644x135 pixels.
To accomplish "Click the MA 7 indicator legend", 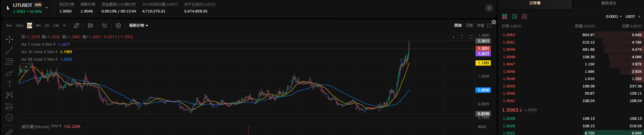I will (x=46, y=44).
